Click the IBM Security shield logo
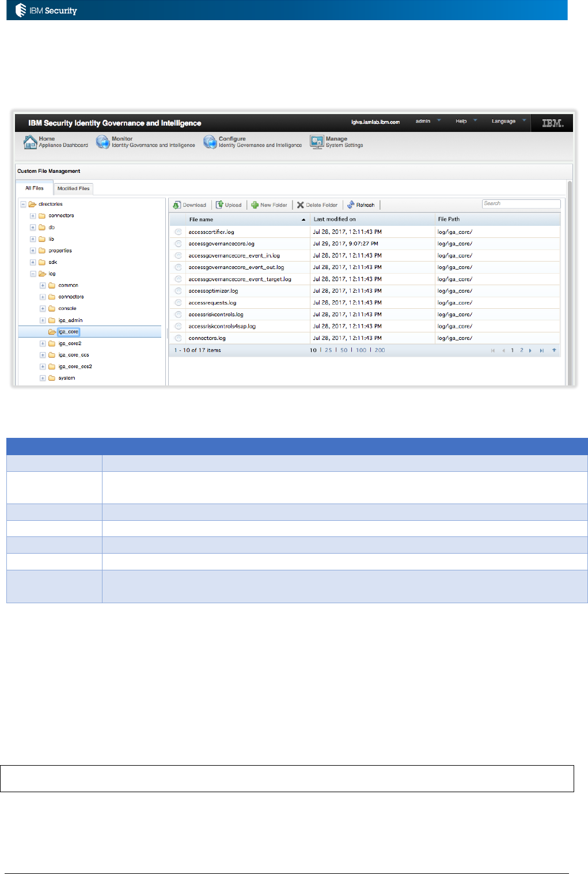This screenshot has height=874, width=588. coord(21,10)
